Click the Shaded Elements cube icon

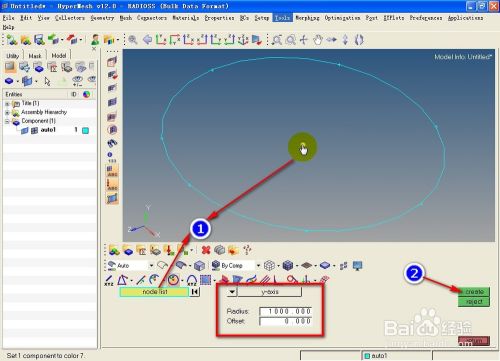point(287,266)
